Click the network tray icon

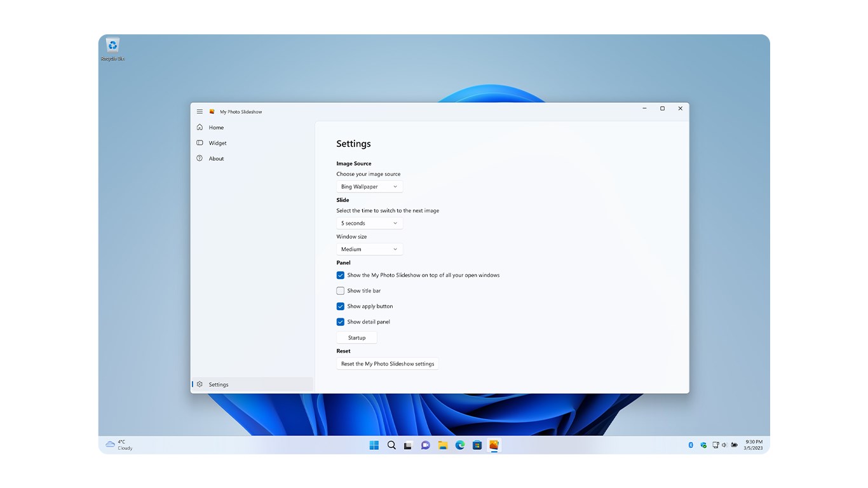pos(715,445)
